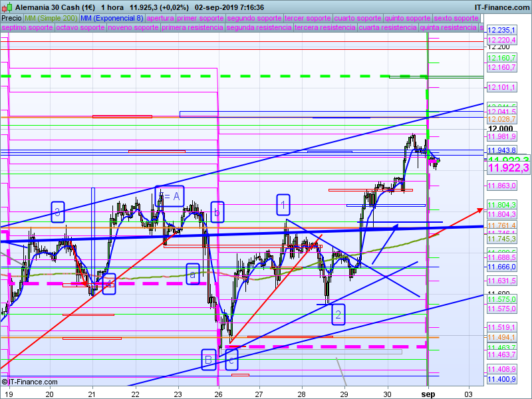Click the orange 11.761,4 price label
Screen dimensions: 532x399
[501, 225]
